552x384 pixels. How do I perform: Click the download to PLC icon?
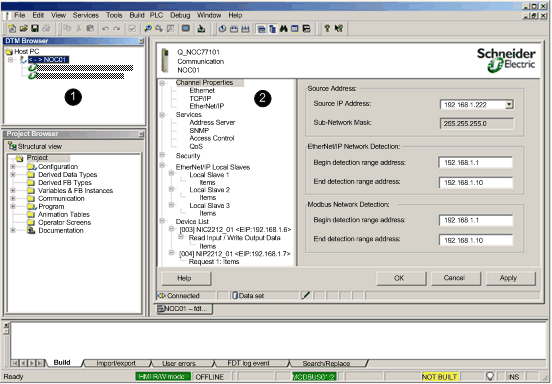click(201, 29)
